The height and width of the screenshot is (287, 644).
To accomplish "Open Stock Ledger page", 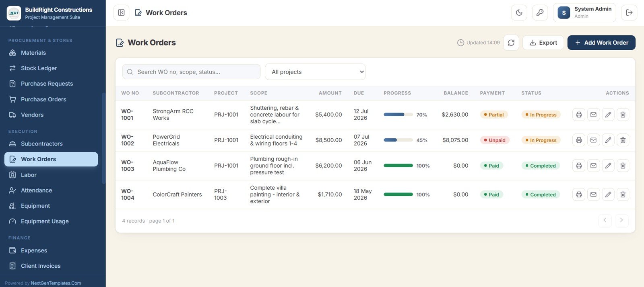I will pyautogui.click(x=51, y=68).
